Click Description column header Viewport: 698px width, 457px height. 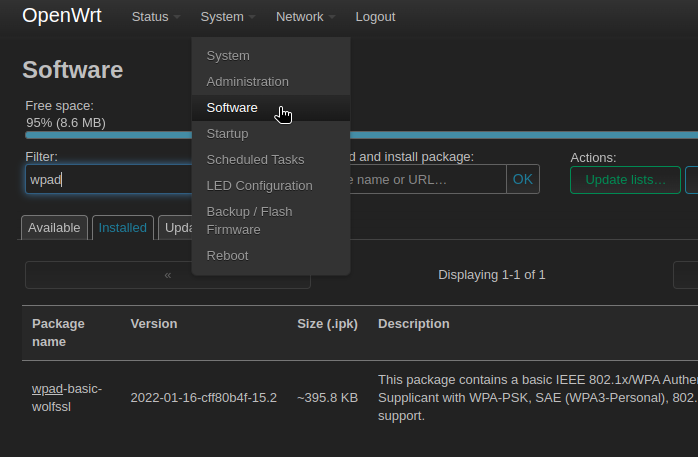[x=414, y=324]
